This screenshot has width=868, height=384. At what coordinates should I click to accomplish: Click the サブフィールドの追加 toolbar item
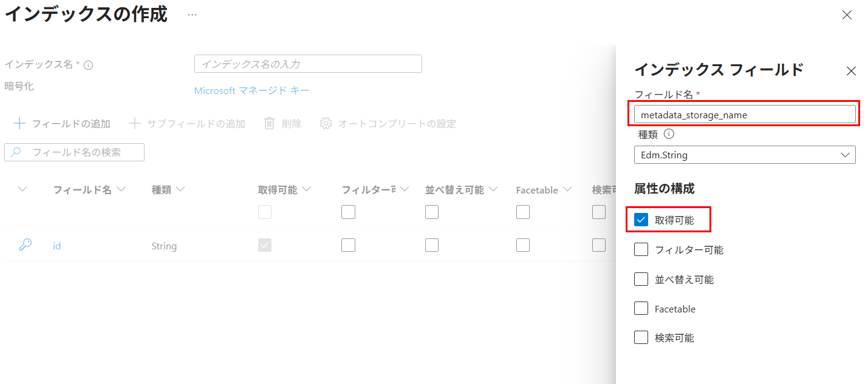click(187, 124)
